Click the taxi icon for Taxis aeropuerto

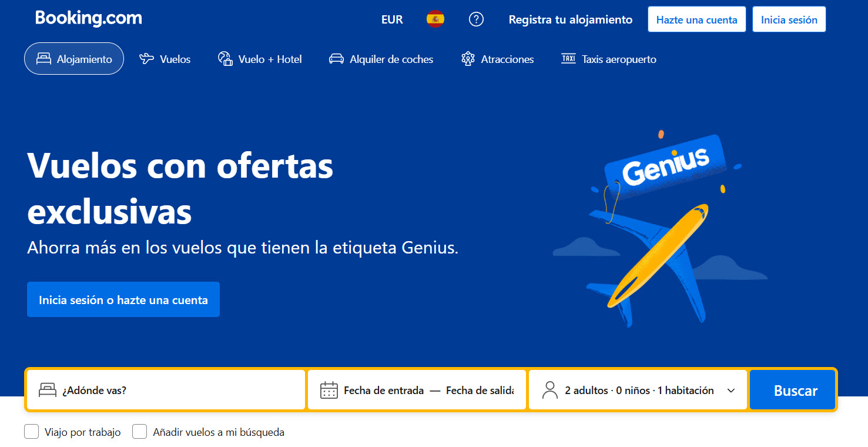pyautogui.click(x=568, y=59)
